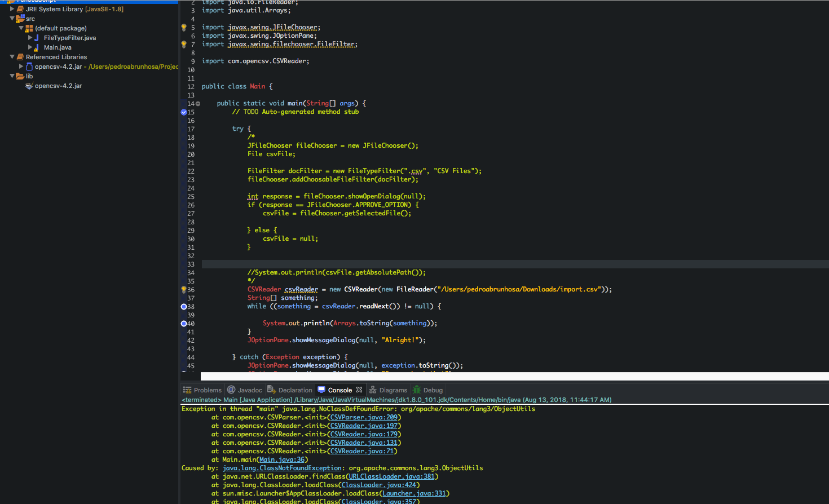This screenshot has width=829, height=504.
Task: Expand the lib folder's parent arrow
Action: pyautogui.click(x=12, y=76)
